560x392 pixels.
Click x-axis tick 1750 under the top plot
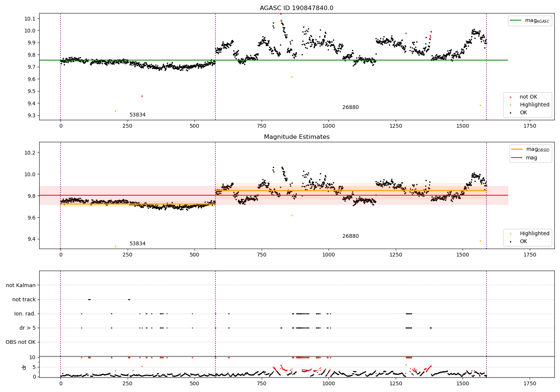coord(530,126)
